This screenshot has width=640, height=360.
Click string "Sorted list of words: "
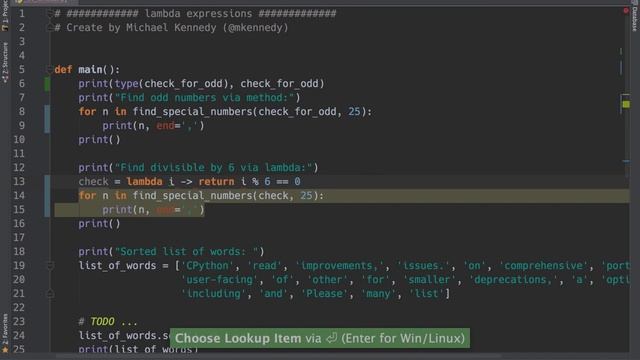187,252
